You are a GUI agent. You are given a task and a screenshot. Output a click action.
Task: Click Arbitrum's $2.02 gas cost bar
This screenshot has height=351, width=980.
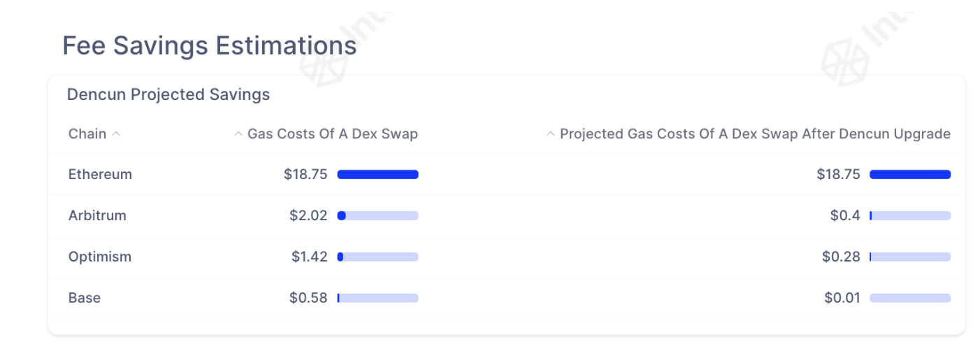377,216
